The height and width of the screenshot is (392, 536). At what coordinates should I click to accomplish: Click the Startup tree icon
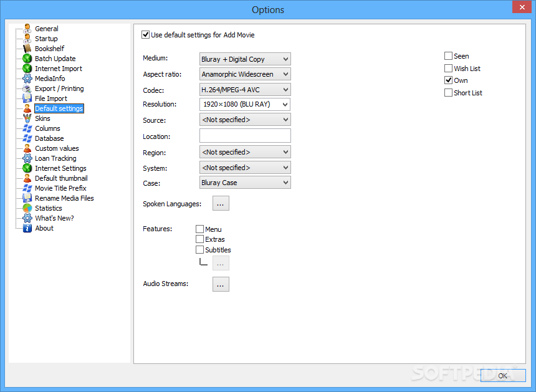click(27, 39)
